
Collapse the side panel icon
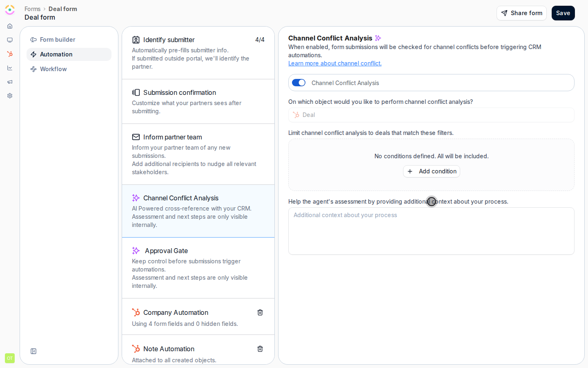pos(33,351)
